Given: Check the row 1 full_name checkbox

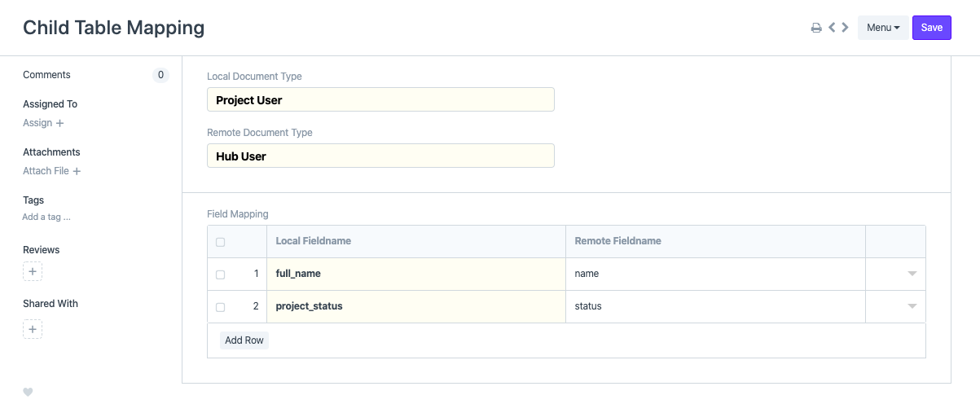Looking at the screenshot, I should tap(220, 274).
